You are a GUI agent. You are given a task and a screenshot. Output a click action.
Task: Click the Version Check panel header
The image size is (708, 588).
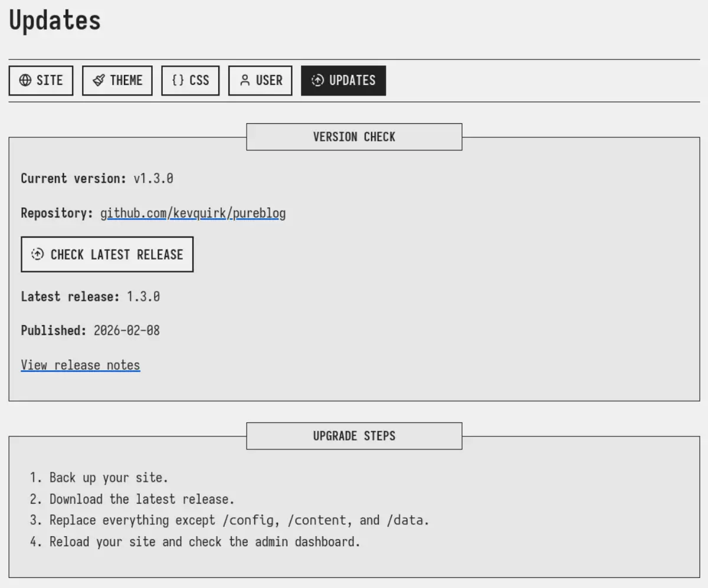click(x=354, y=137)
